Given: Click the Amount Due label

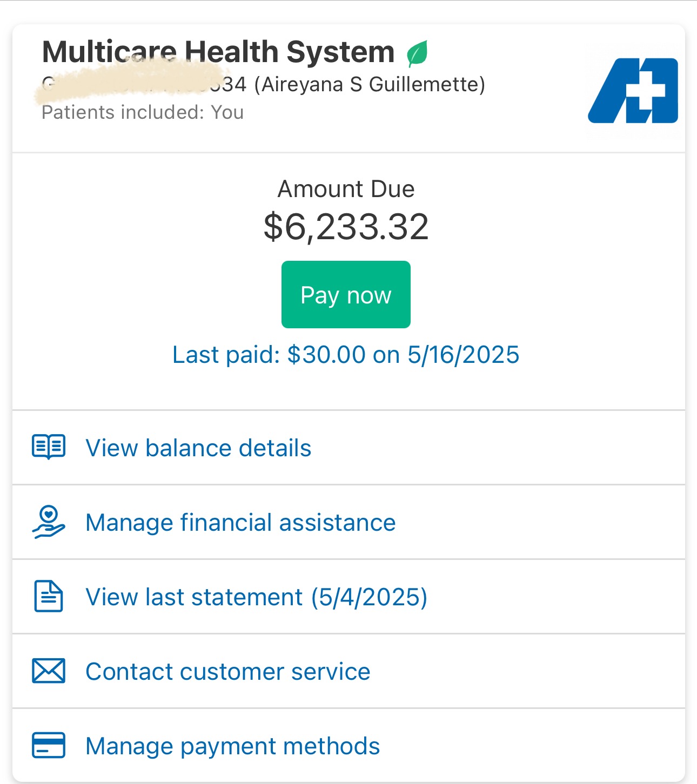Looking at the screenshot, I should pyautogui.click(x=346, y=189).
